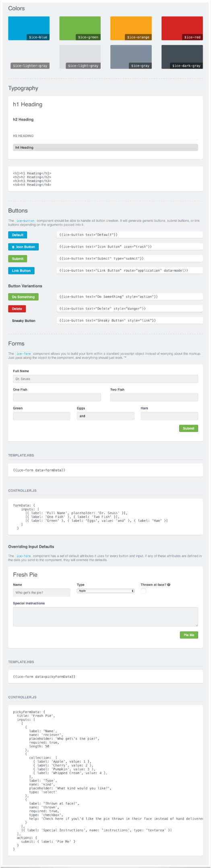Click the "submit: { label: 'Pie Me' }" code line
This screenshot has height=868, width=211.
(48, 841)
